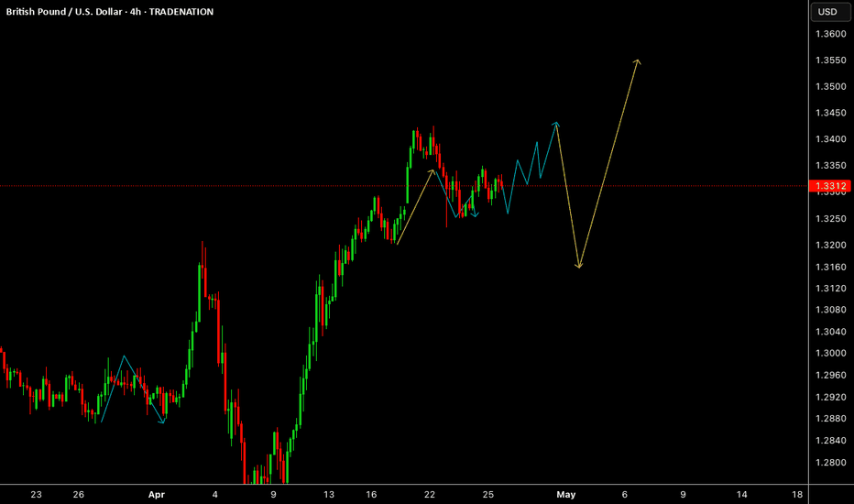The image size is (854, 504).
Task: Click the 1.3400 price axis label
Action: (x=830, y=139)
